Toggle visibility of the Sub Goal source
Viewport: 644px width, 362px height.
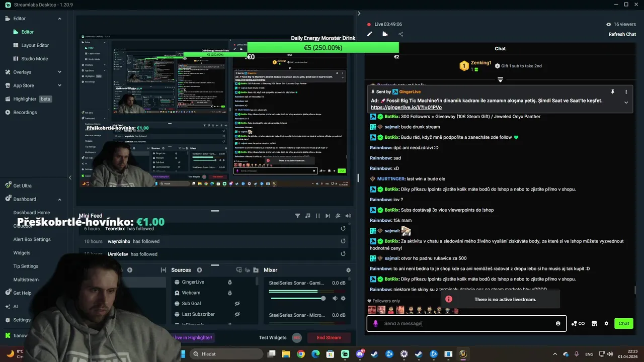point(237,304)
